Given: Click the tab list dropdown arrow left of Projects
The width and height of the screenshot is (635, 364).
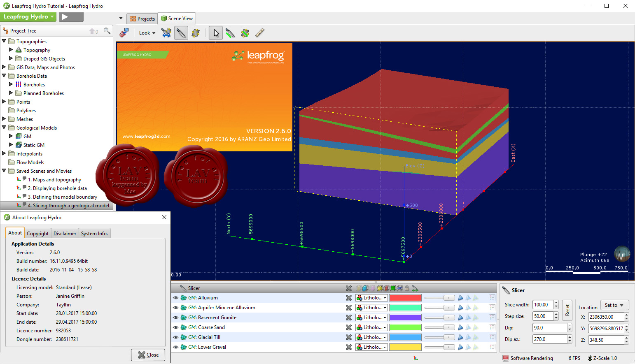Looking at the screenshot, I should click(x=121, y=19).
